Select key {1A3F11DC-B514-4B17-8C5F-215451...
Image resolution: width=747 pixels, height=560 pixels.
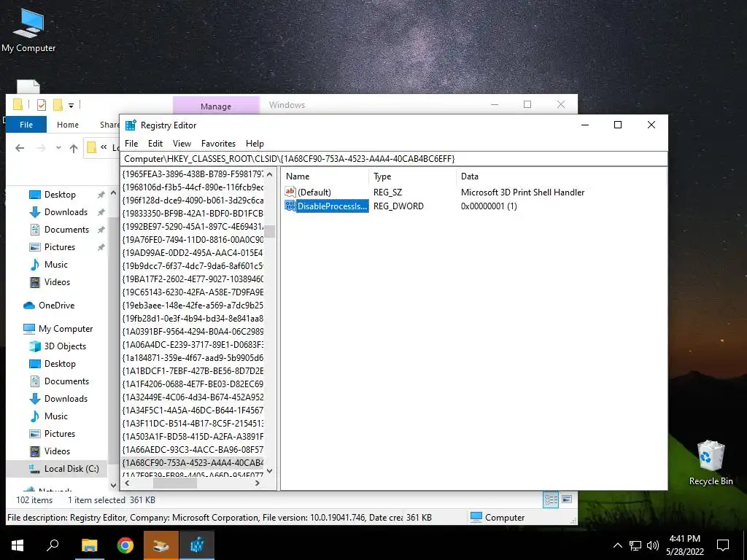[193, 424]
